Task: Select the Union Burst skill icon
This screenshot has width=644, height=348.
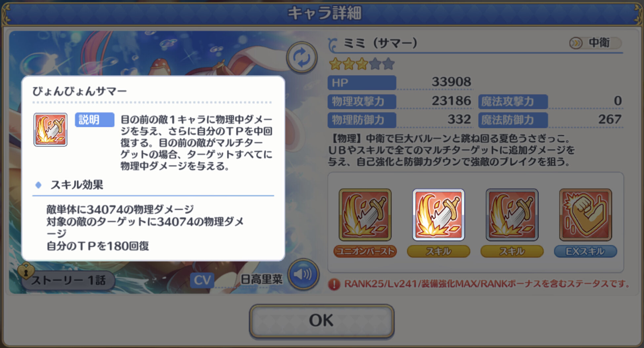Action: pos(365,215)
